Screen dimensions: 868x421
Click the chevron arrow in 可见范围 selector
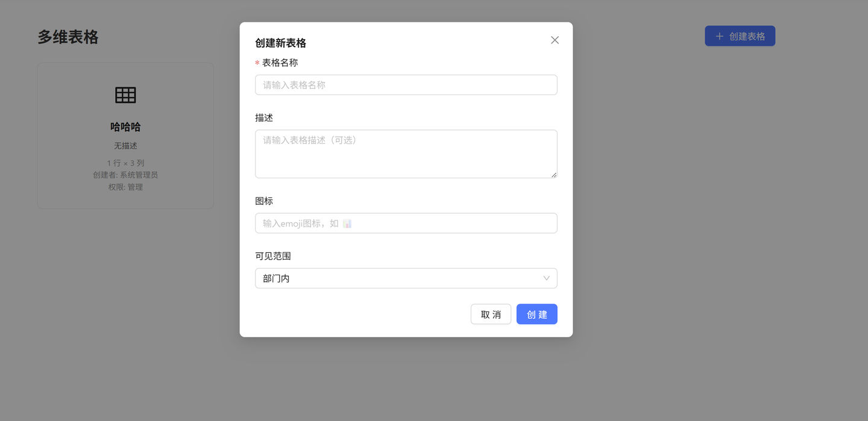[x=547, y=278]
